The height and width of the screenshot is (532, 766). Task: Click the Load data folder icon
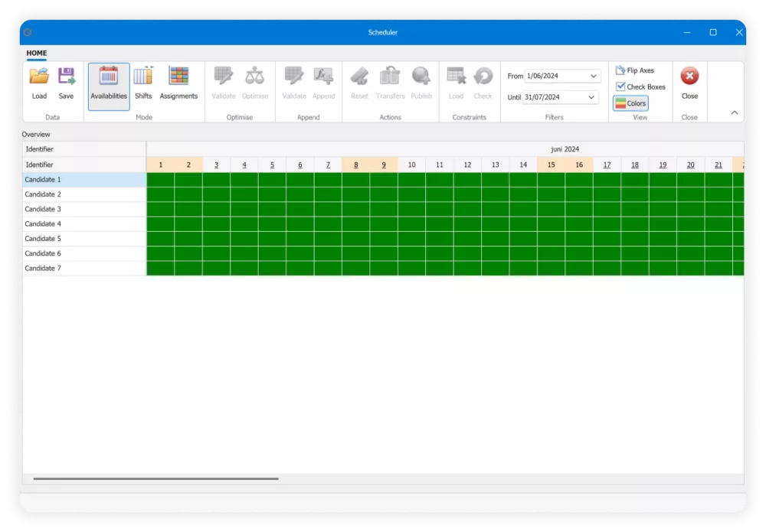(39, 76)
